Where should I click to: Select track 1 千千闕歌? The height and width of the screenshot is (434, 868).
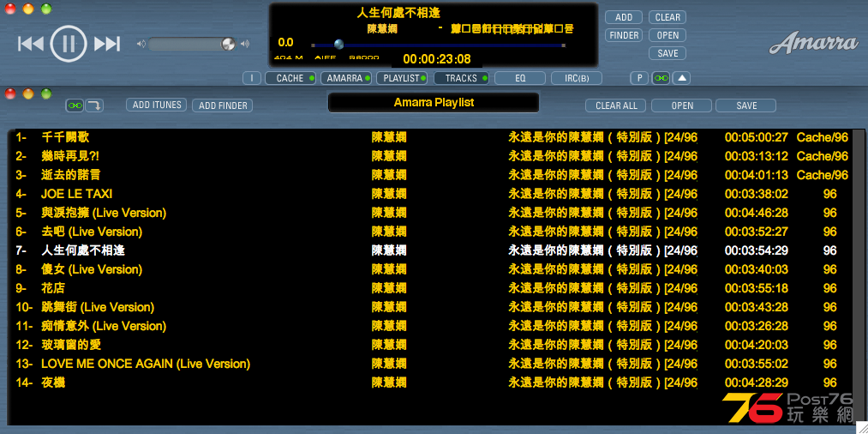click(x=431, y=137)
